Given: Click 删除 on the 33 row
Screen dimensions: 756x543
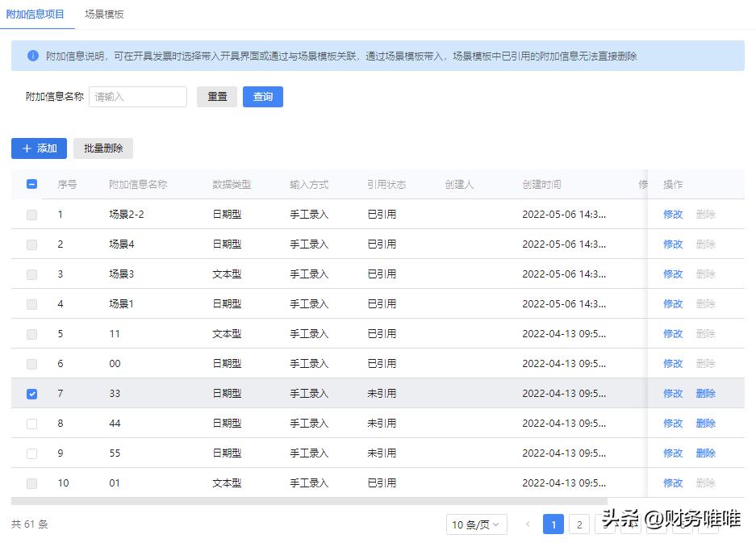Looking at the screenshot, I should [x=705, y=394].
